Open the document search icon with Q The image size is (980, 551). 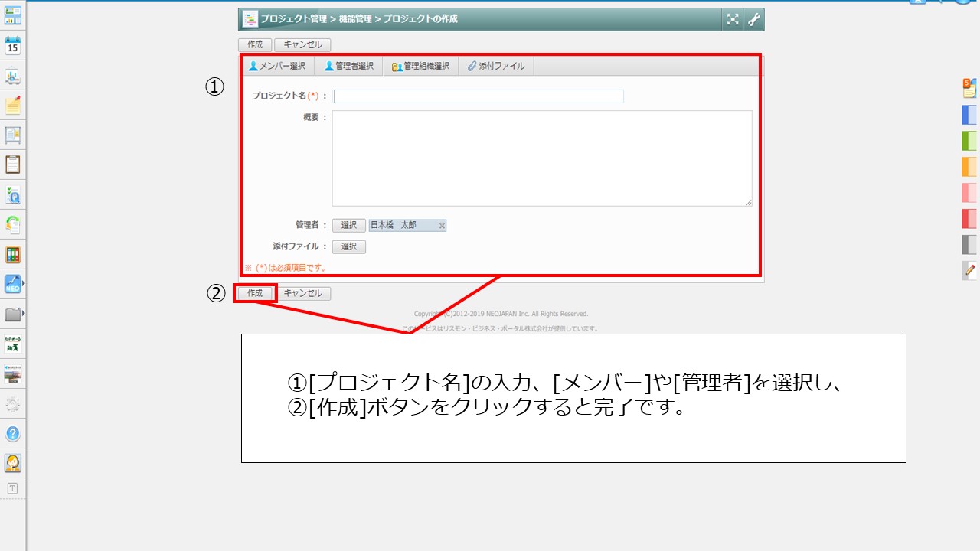pyautogui.click(x=13, y=194)
